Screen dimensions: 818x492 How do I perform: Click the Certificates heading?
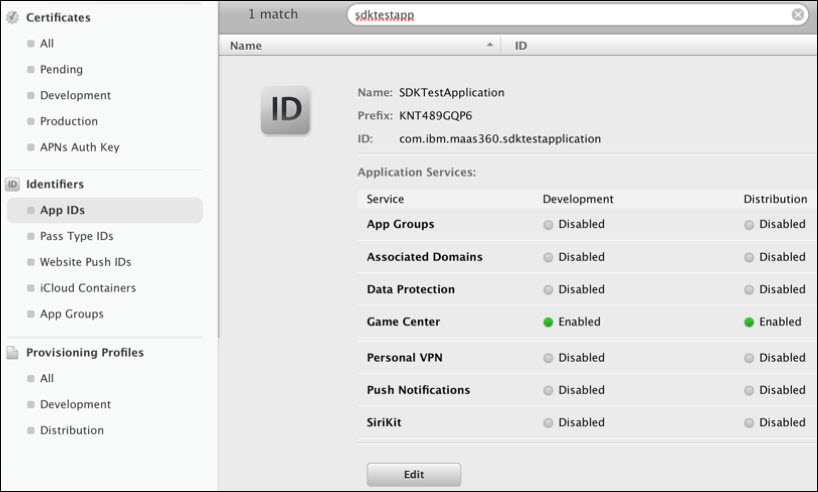(58, 17)
